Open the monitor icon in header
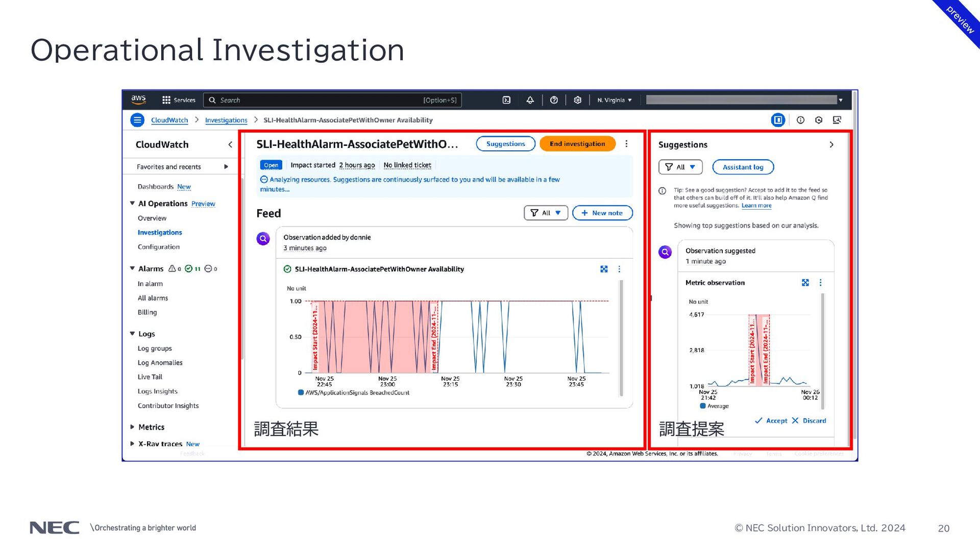Viewport: 980px width, 551px height. pyautogui.click(x=837, y=120)
